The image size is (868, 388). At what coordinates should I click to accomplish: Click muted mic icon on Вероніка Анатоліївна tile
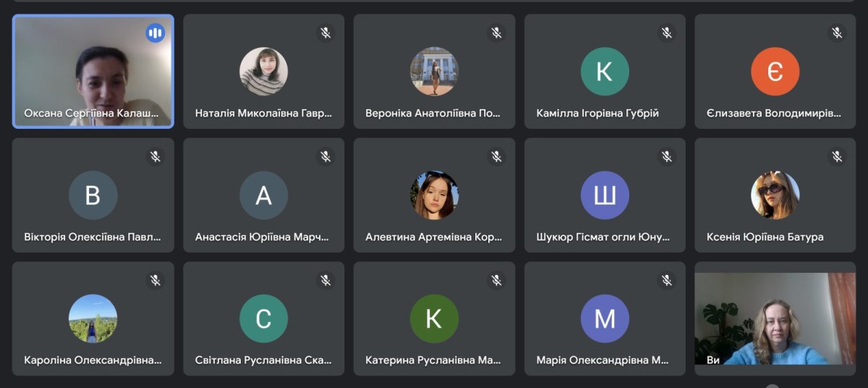coord(496,33)
